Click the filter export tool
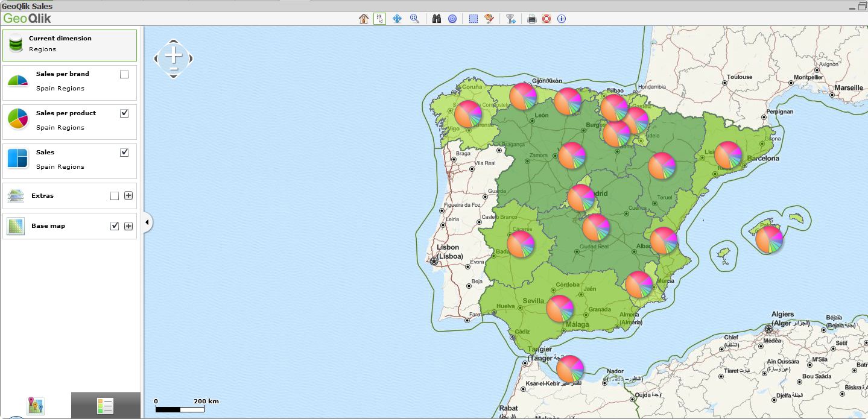This screenshot has width=868, height=419. pyautogui.click(x=510, y=19)
